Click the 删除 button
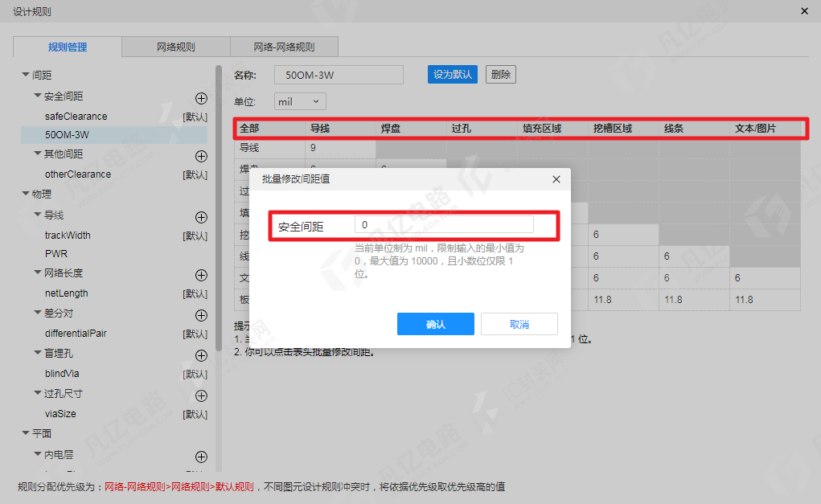This screenshot has height=504, width=821. pyautogui.click(x=500, y=74)
